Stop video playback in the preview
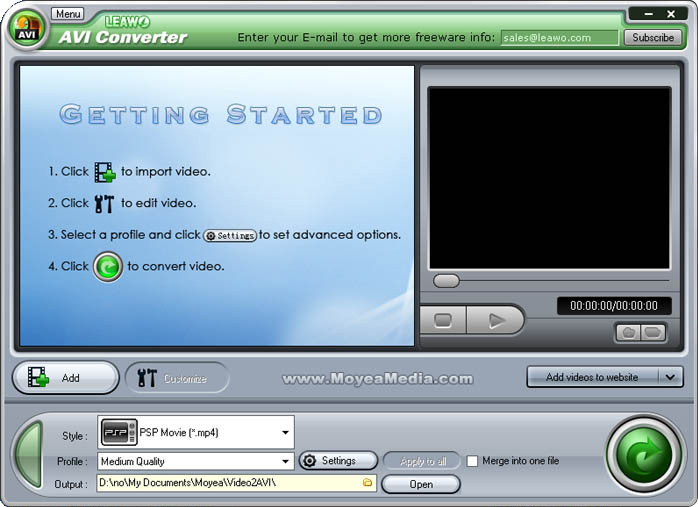Viewport: 698px width, 507px height. [x=443, y=320]
